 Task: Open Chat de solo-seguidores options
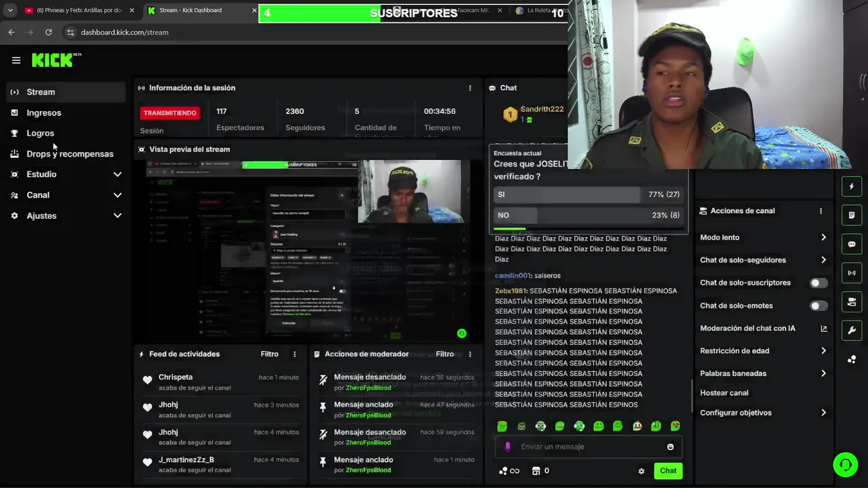763,260
